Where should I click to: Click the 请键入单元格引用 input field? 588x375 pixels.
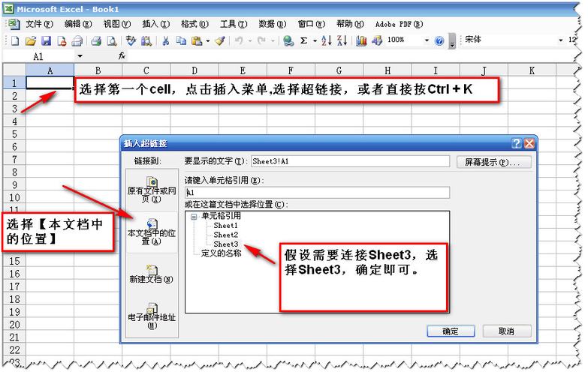click(x=317, y=193)
